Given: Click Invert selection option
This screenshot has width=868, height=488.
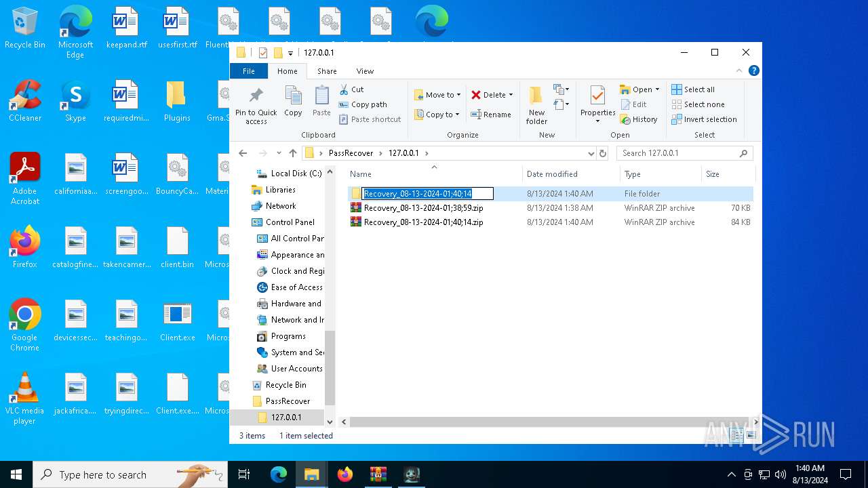Looking at the screenshot, I should click(704, 119).
